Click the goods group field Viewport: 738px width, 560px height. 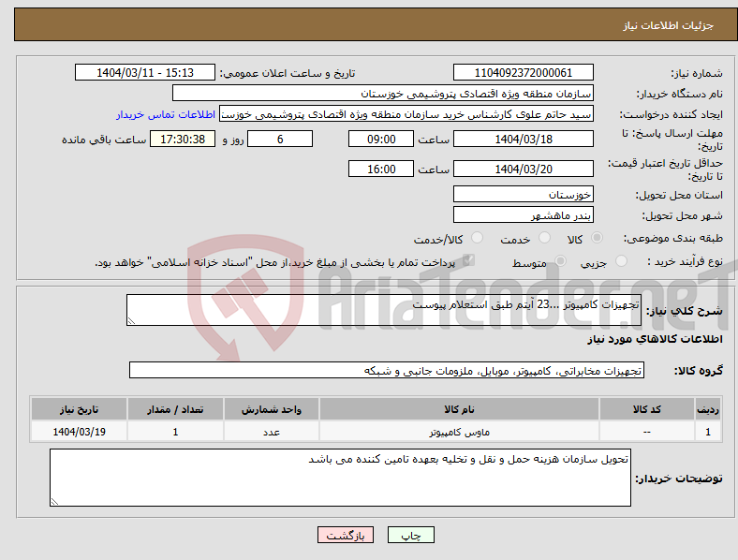click(387, 370)
